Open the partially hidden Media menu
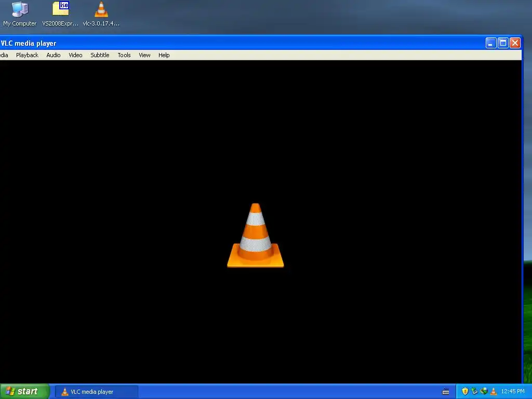Viewport: 532px width, 399px height. coord(4,55)
